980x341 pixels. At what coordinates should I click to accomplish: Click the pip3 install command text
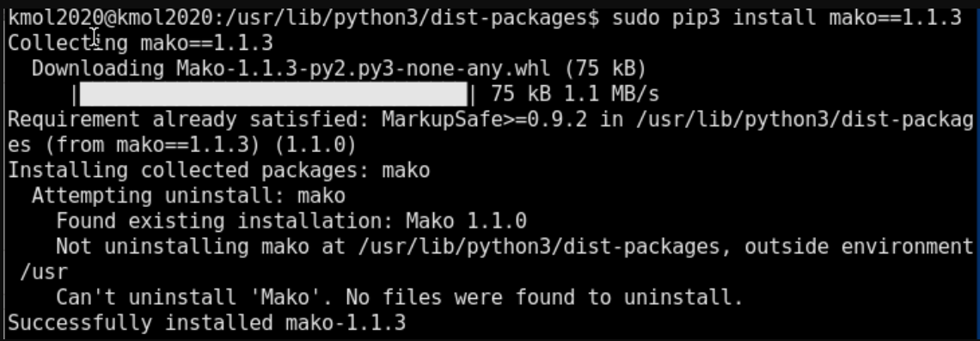tap(787, 17)
